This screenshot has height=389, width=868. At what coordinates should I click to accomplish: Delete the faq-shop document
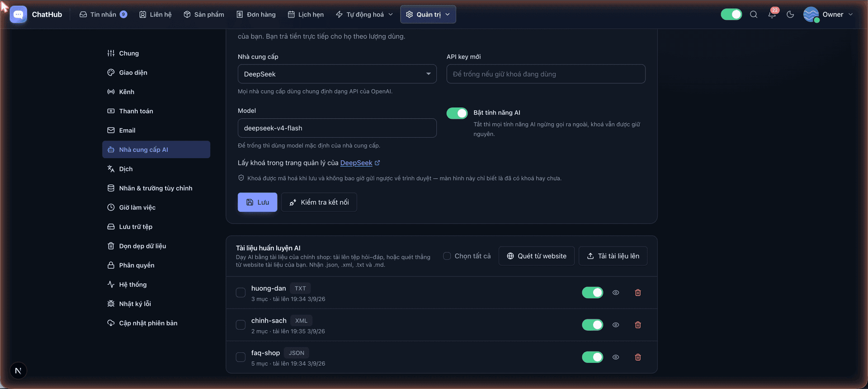tap(638, 357)
